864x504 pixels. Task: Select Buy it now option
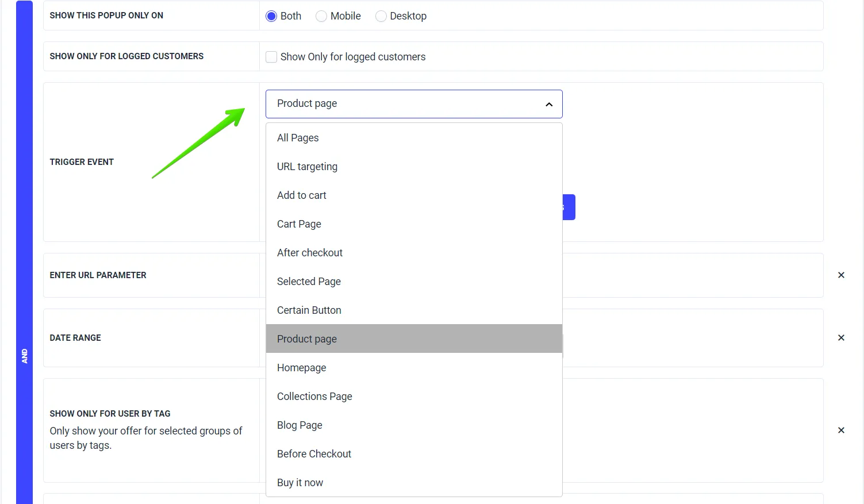coord(414,483)
